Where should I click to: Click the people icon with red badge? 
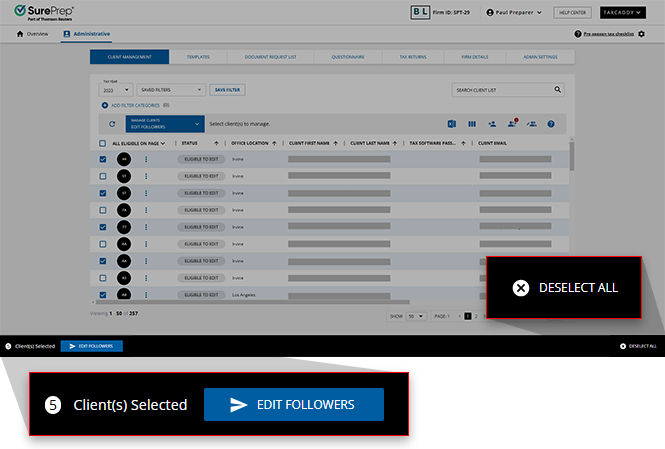point(513,123)
